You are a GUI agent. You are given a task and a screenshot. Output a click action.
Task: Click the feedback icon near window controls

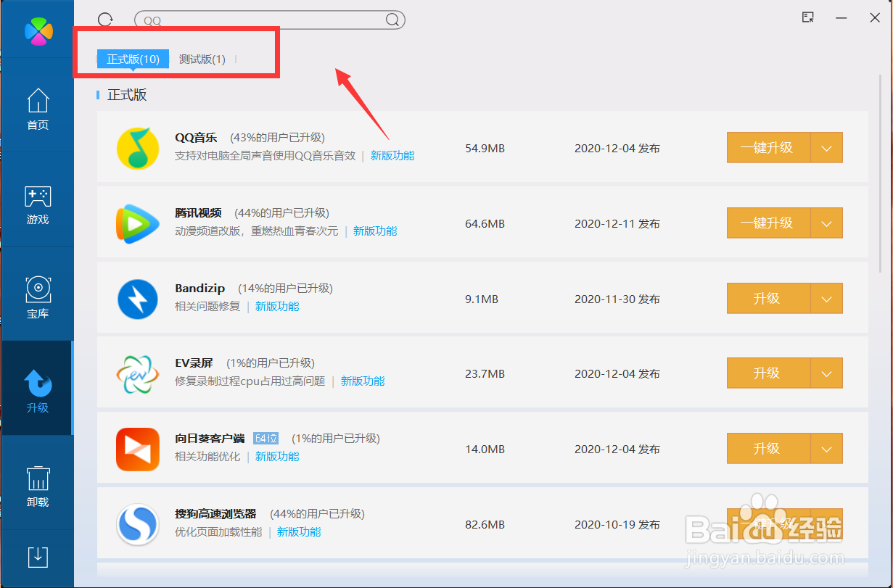click(807, 17)
